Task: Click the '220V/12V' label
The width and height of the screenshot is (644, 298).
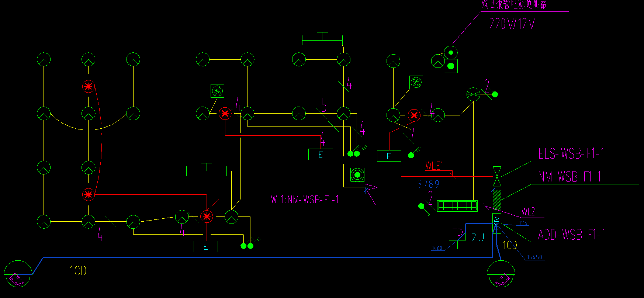Action: click(512, 24)
